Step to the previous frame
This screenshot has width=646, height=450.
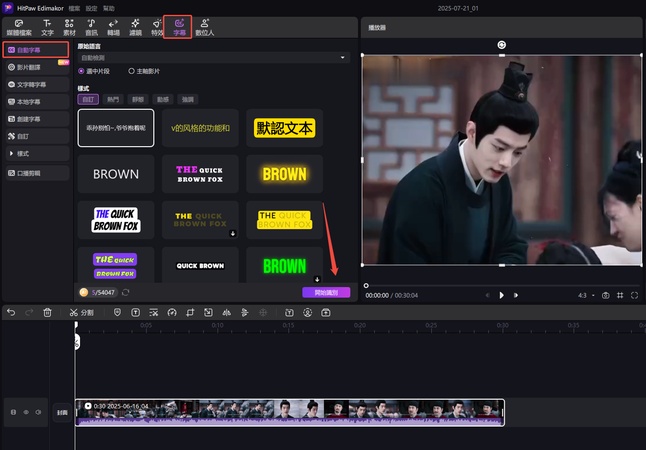click(x=488, y=295)
